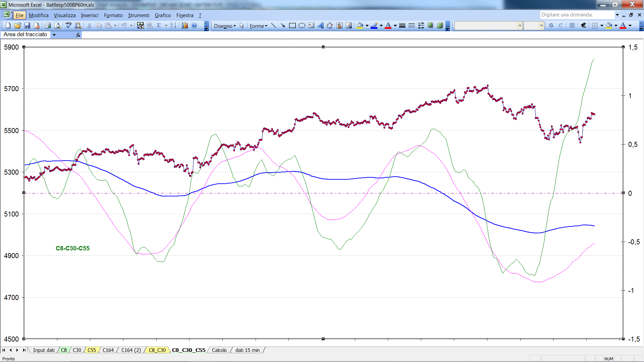This screenshot has height=362, width=644.
Task: Open the Chart Wizard icon
Action: pos(184,25)
